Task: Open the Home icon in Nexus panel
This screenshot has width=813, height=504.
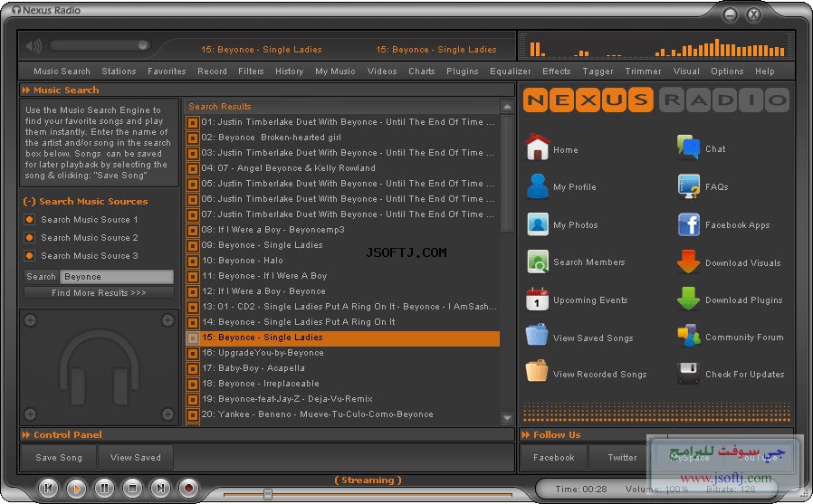Action: pos(537,147)
